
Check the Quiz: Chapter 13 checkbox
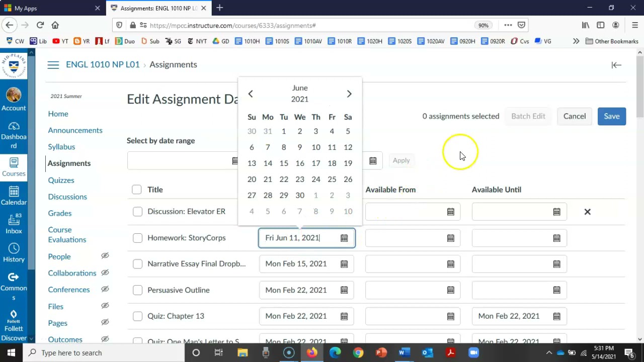pos(137,316)
